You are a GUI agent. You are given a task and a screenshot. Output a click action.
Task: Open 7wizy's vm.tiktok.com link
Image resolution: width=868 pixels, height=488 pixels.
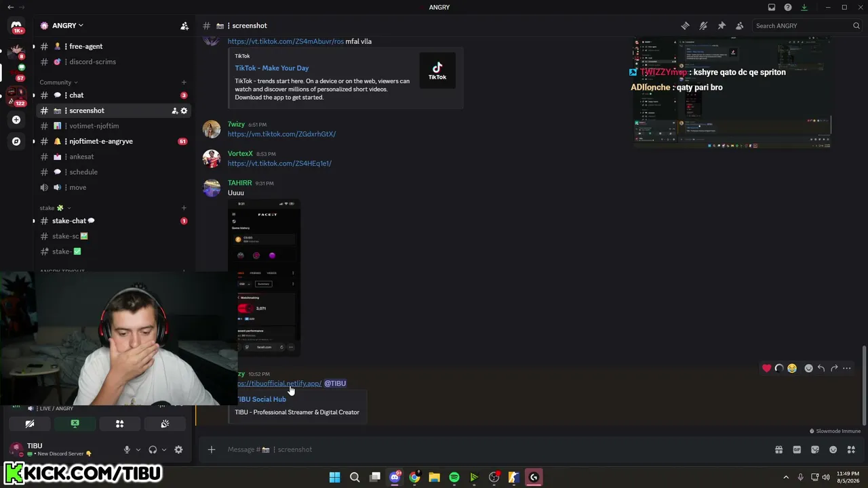[281, 134]
